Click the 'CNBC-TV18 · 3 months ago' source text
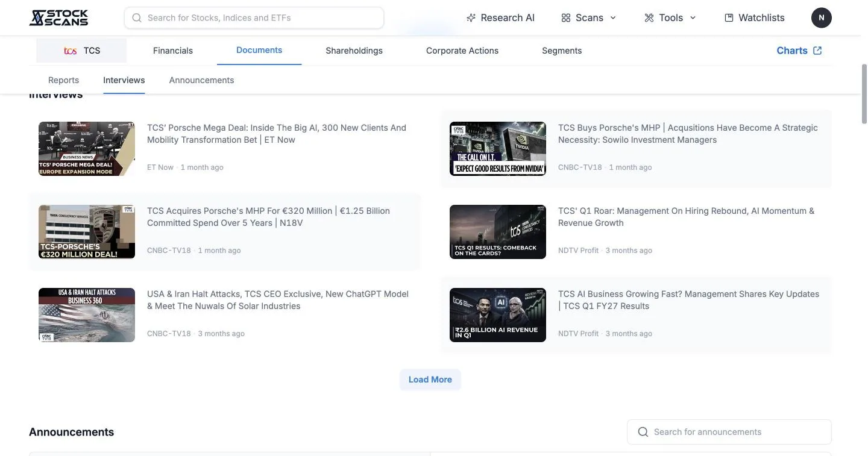 pos(196,334)
